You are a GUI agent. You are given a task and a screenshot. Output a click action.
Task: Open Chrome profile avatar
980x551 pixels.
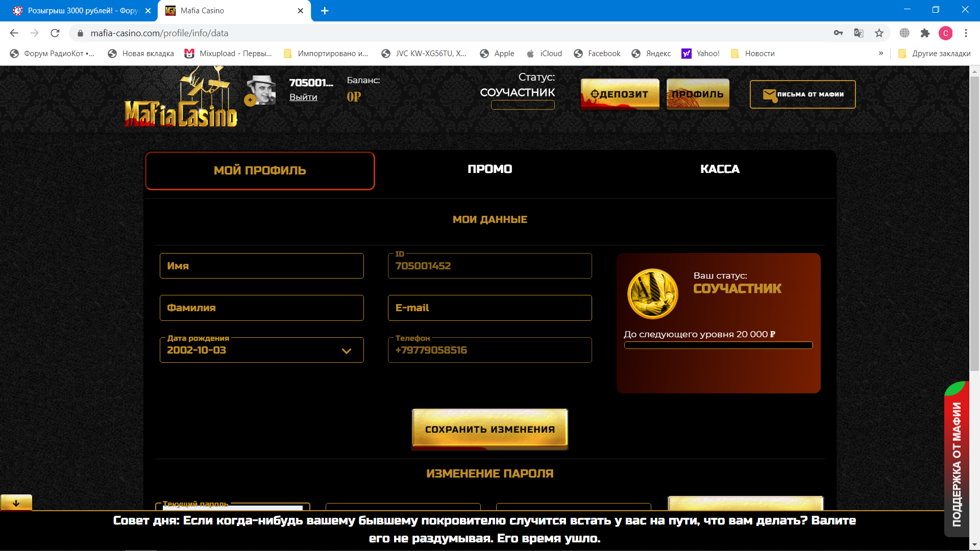[x=945, y=33]
